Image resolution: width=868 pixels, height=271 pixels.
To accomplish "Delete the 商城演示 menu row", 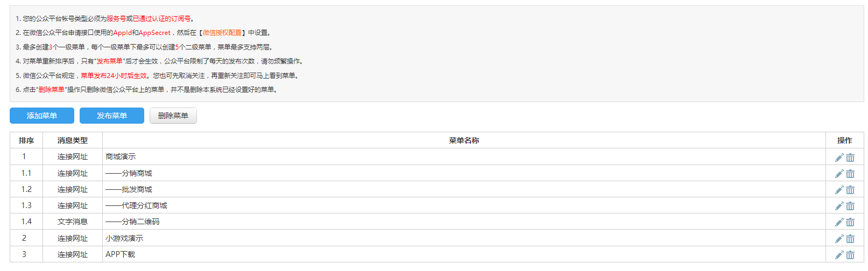I will pos(850,158).
